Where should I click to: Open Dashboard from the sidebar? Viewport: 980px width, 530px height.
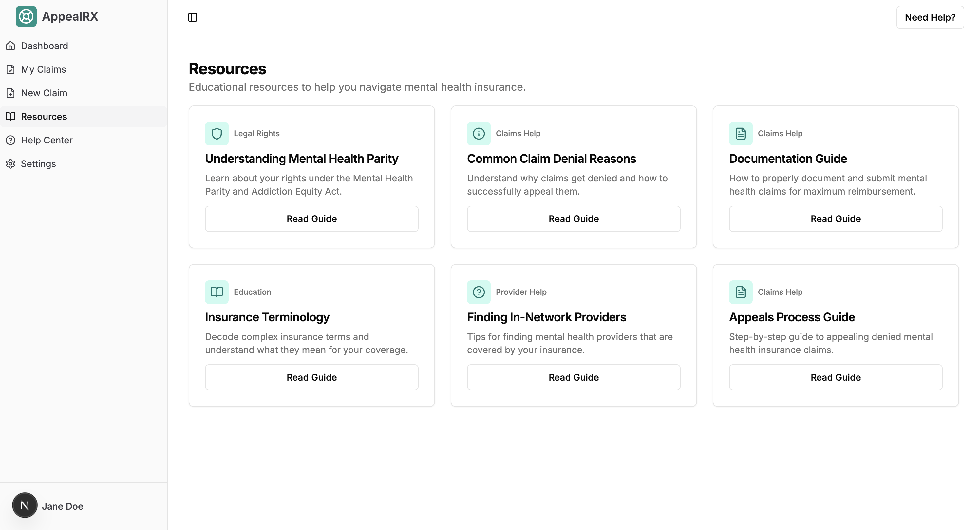click(44, 46)
